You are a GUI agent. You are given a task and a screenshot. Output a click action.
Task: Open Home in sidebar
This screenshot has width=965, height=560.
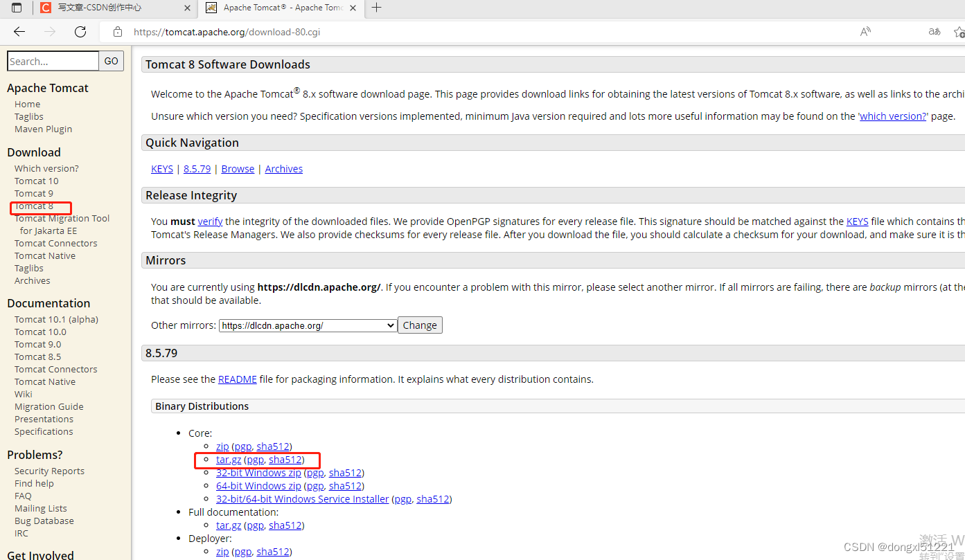(x=28, y=104)
